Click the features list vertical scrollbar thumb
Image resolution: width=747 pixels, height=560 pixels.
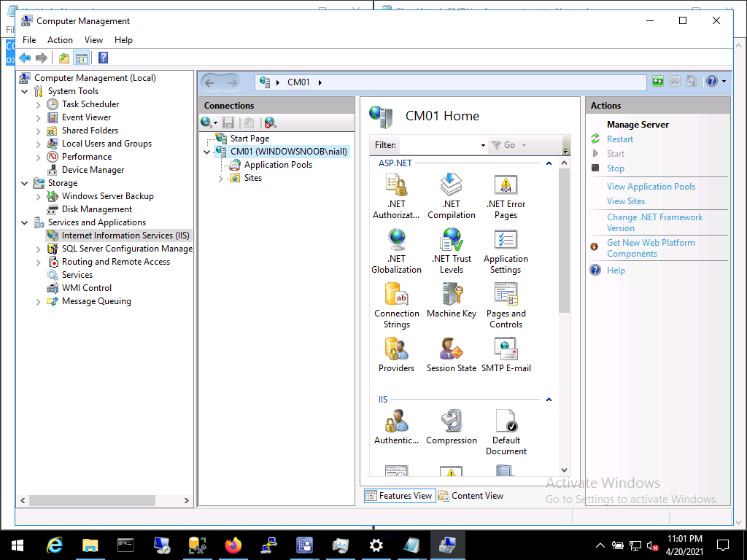[x=564, y=241]
